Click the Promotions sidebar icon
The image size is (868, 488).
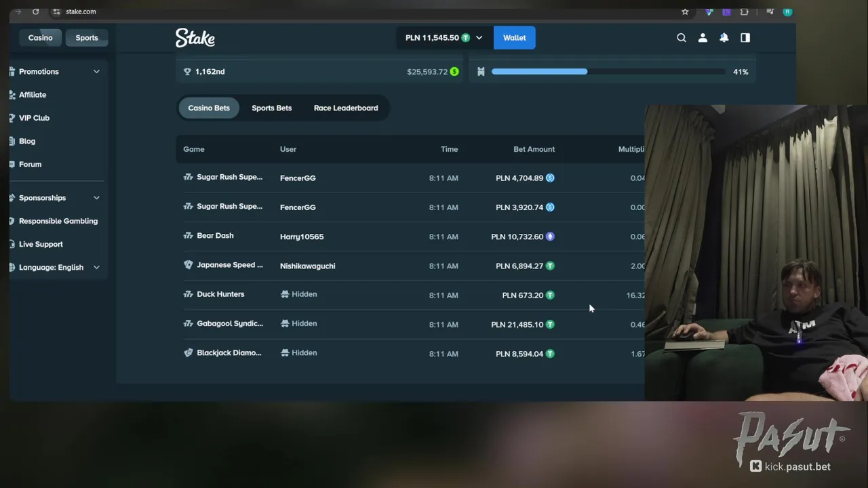click(x=12, y=71)
